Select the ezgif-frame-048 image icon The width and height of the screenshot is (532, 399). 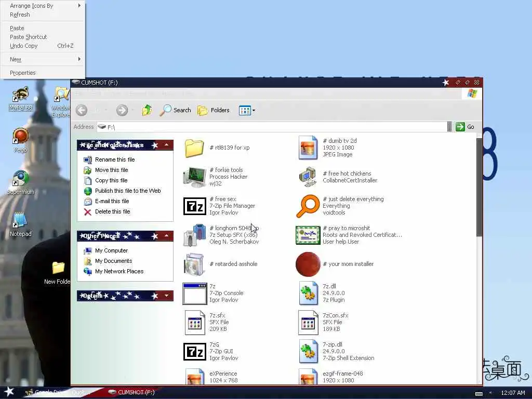308,377
